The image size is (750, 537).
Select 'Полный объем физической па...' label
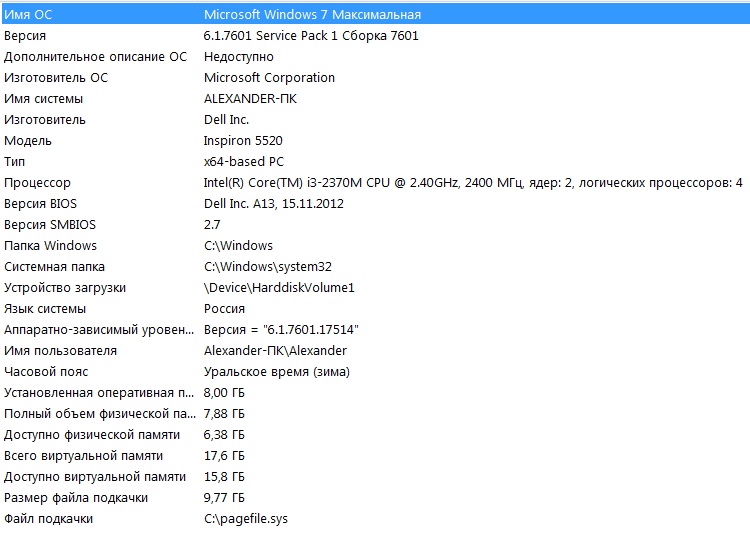pos(100,415)
